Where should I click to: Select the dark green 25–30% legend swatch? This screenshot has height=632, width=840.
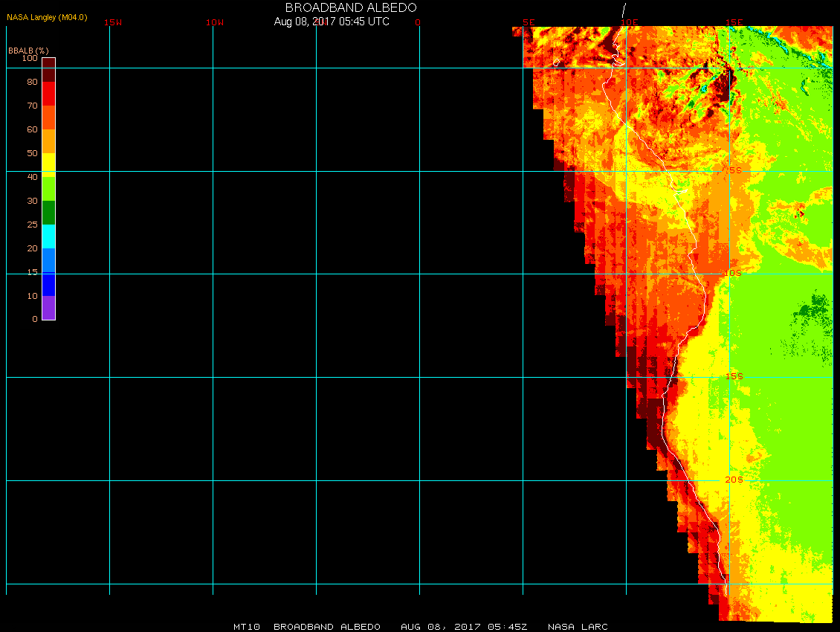pyautogui.click(x=48, y=213)
